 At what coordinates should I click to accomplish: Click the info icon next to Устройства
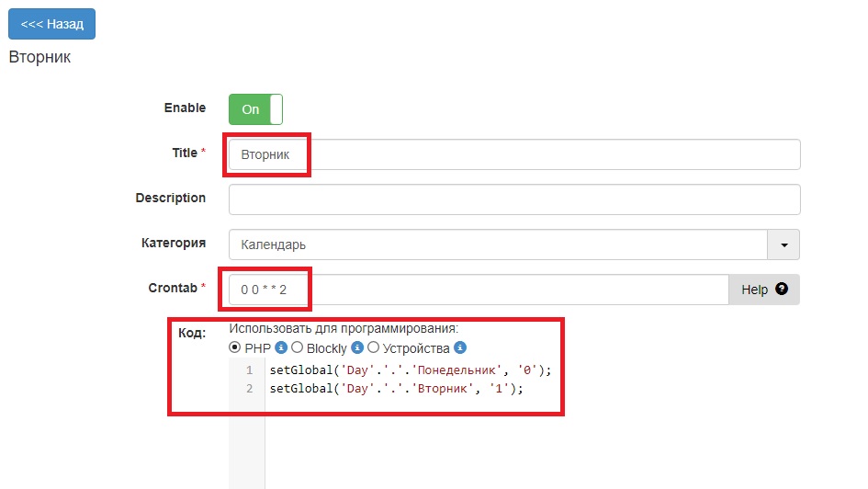point(460,348)
